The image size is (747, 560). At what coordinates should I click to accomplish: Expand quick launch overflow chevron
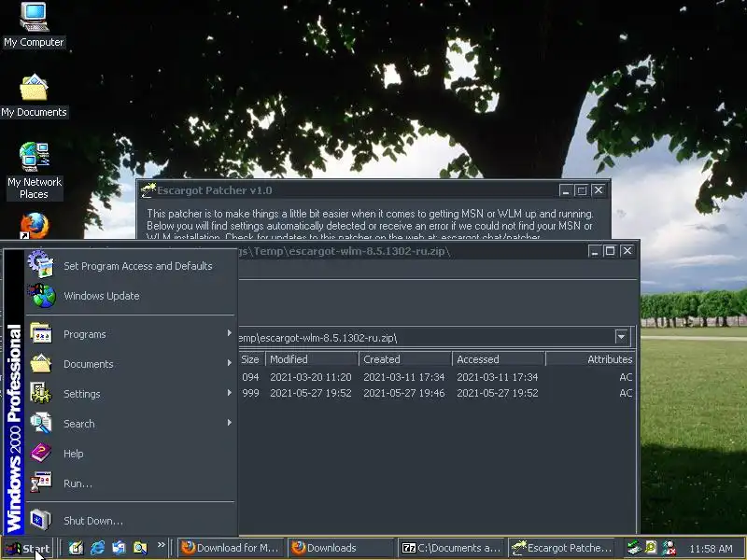(161, 544)
